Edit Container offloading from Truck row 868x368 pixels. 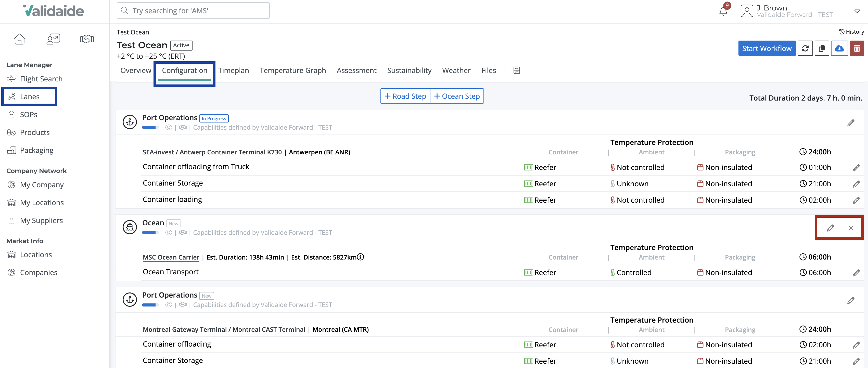[x=856, y=168]
